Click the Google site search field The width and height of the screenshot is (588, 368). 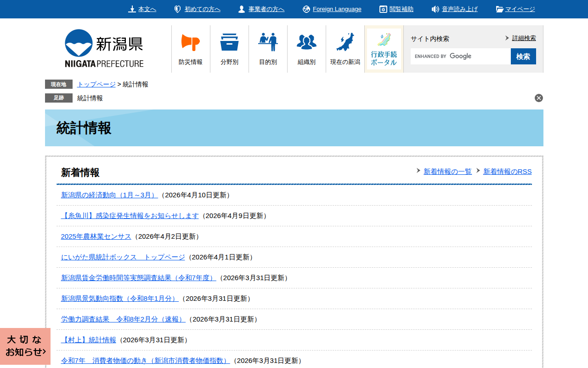(x=460, y=56)
